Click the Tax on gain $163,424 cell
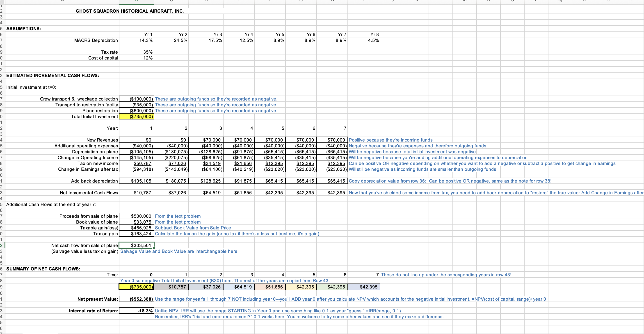 coord(141,234)
